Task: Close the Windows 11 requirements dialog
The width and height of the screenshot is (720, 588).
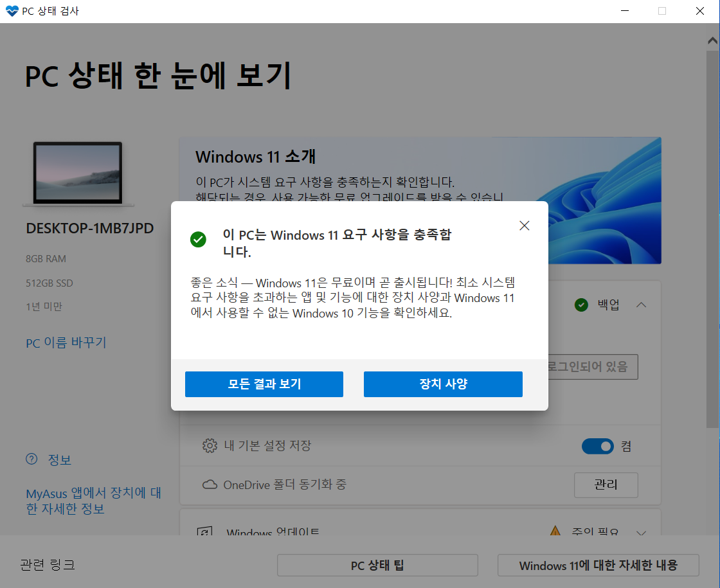Action: coord(525,226)
